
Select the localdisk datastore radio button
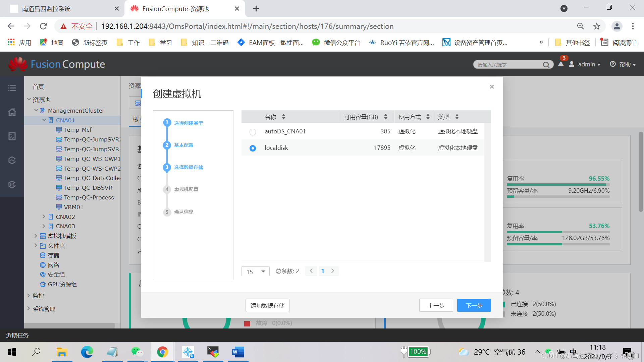(x=253, y=148)
